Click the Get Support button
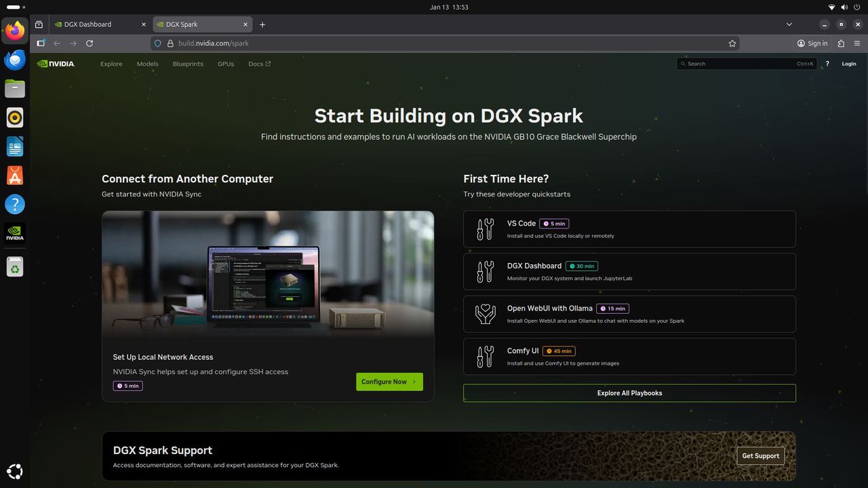Viewport: 868px width, 488px height. coord(760,456)
